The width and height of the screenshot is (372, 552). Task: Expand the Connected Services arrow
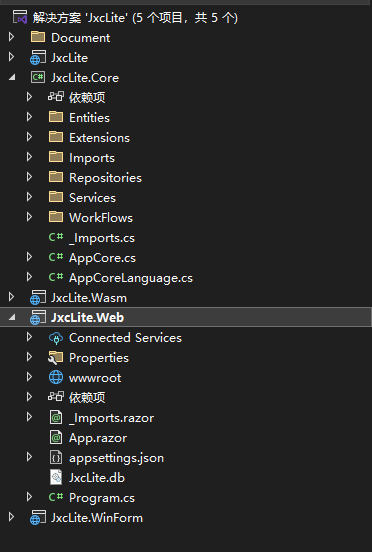tap(30, 337)
